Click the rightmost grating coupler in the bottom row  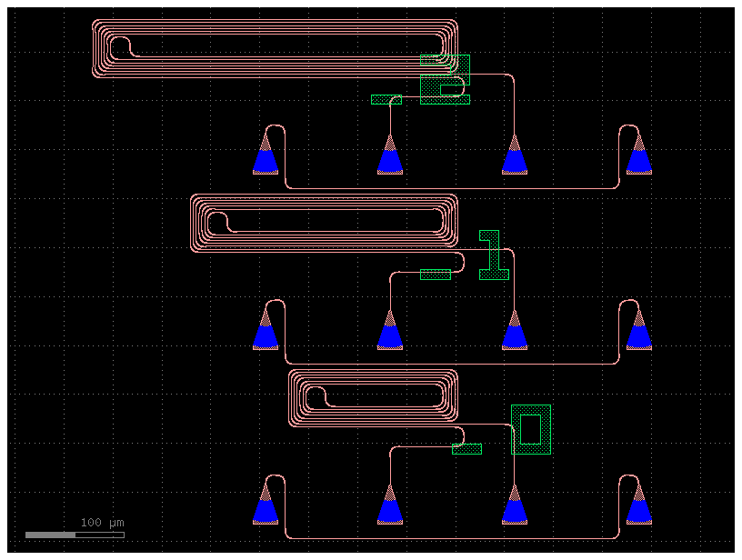tap(637, 509)
